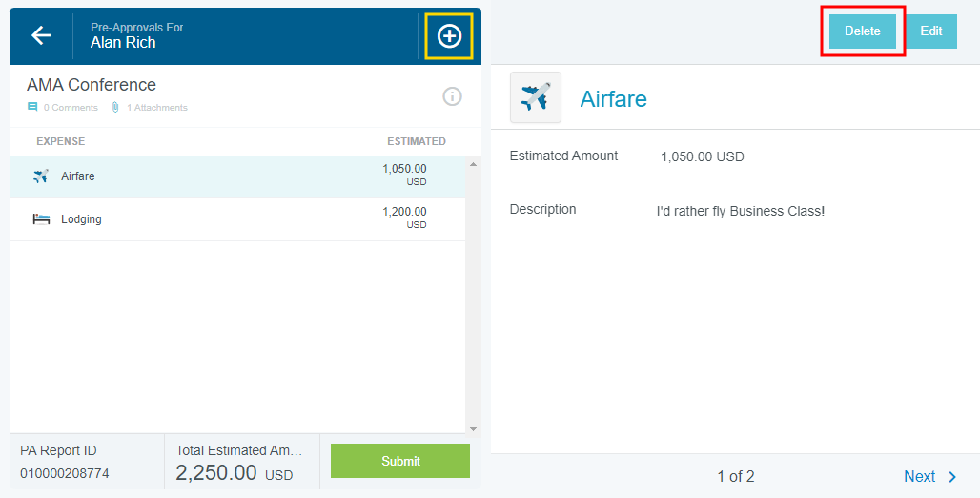This screenshot has height=498, width=980.
Task: Click the comments speech bubble icon
Action: [32, 108]
